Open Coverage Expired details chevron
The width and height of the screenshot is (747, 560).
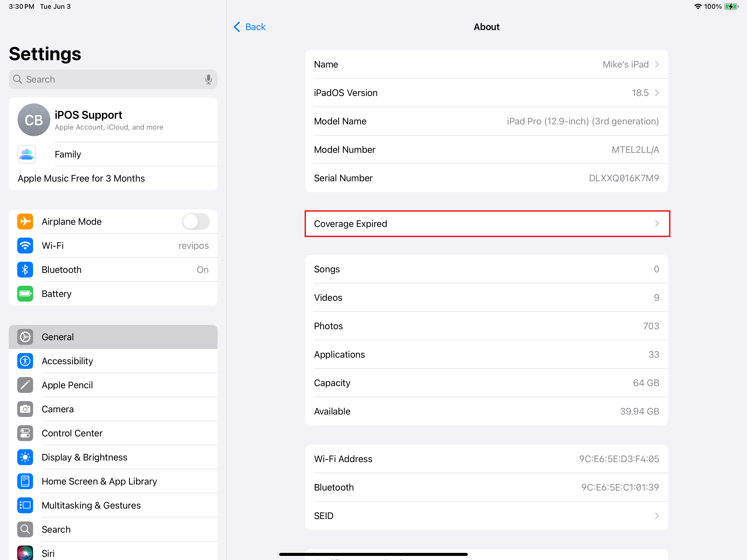[x=657, y=224]
